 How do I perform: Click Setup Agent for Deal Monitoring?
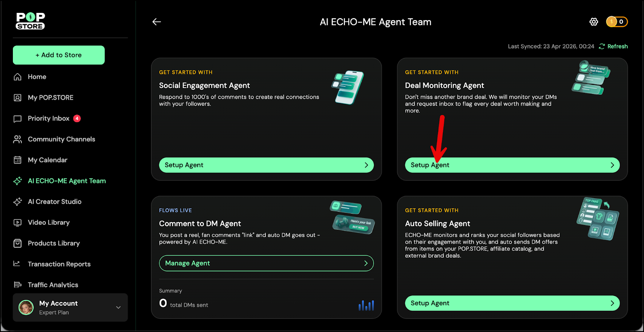[x=512, y=165]
